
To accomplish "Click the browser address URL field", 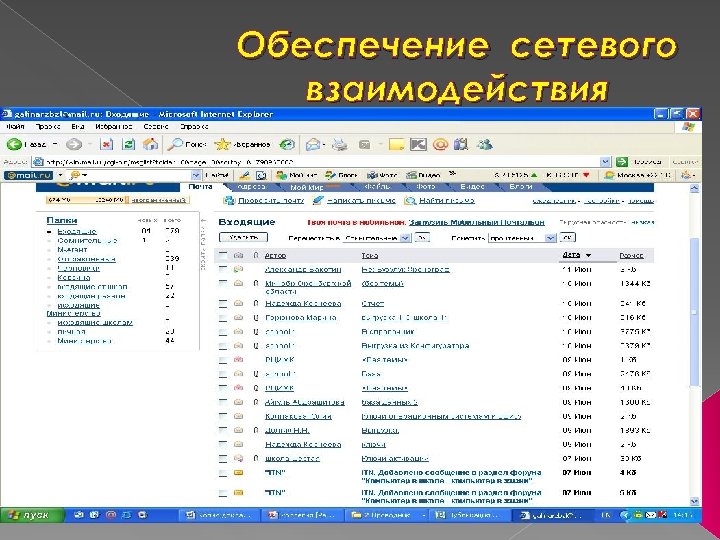I will [x=316, y=162].
